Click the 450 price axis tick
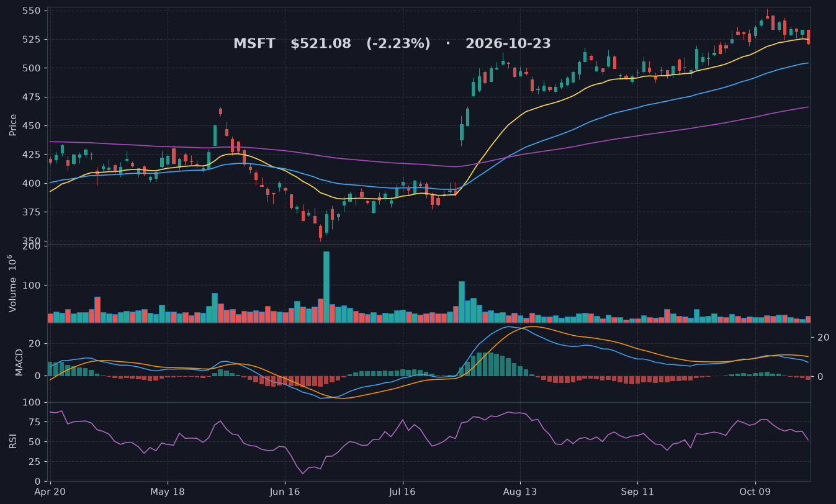This screenshot has height=504, width=836. coord(32,125)
